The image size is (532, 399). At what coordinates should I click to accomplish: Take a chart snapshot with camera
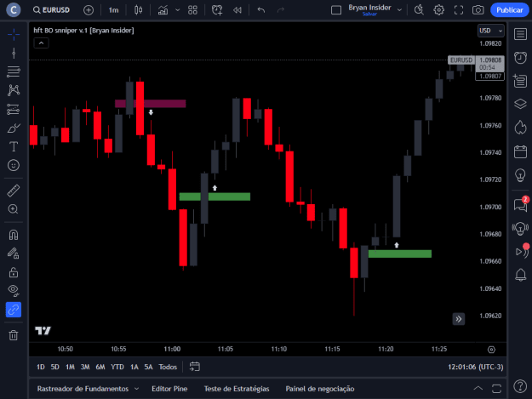tap(478, 10)
